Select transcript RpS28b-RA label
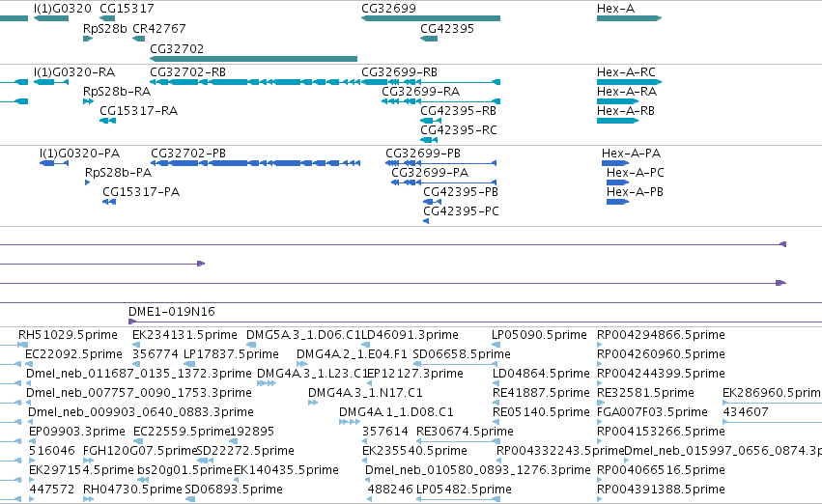Viewport: 822px width, 504px height. pyautogui.click(x=117, y=91)
